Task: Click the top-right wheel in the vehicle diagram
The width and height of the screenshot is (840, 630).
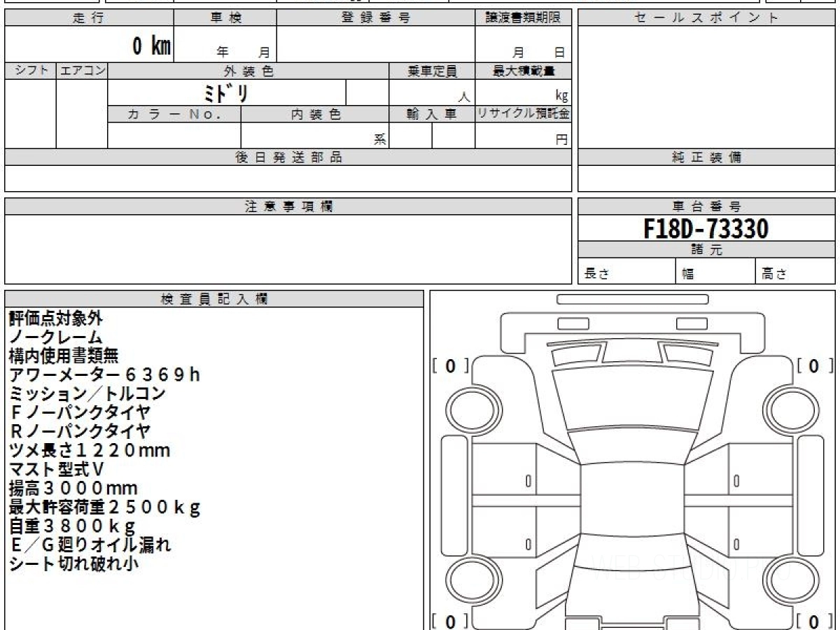Action: [x=785, y=407]
